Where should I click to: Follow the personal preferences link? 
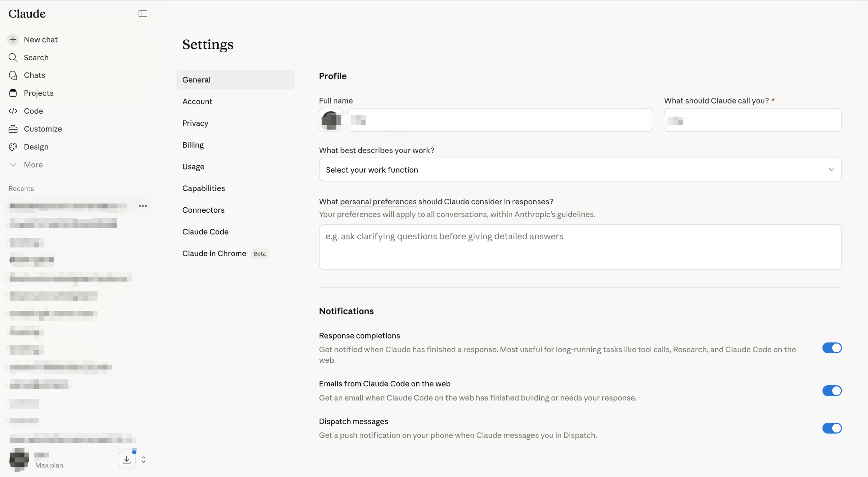pyautogui.click(x=378, y=202)
